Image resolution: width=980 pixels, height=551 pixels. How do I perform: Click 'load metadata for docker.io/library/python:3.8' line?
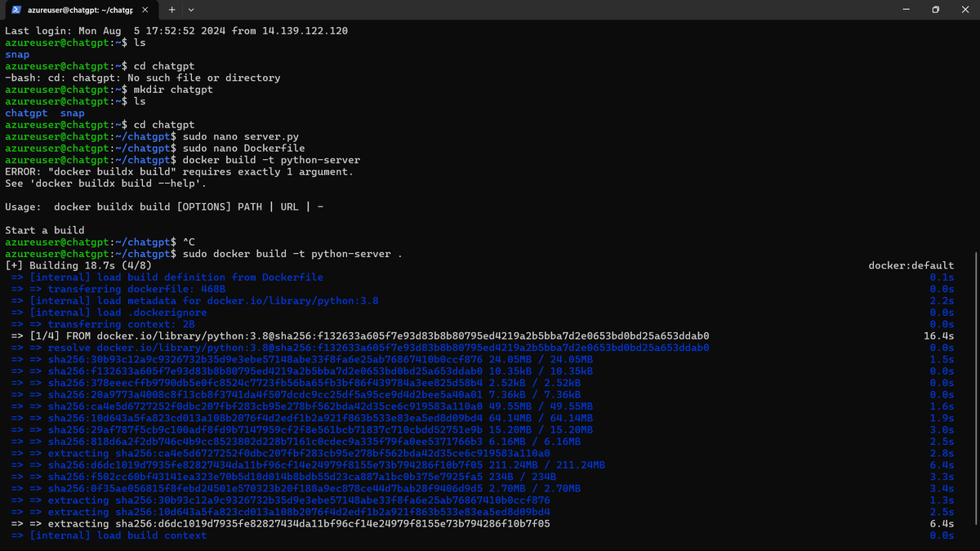(x=195, y=301)
